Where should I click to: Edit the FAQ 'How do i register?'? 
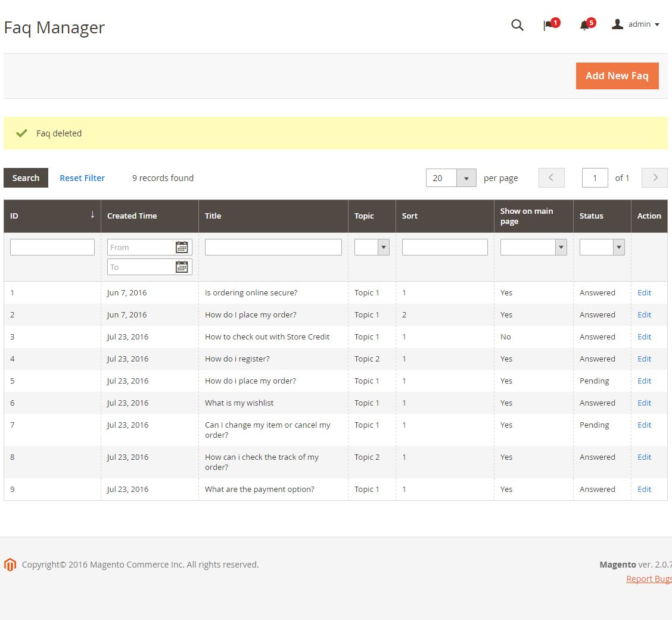[644, 359]
